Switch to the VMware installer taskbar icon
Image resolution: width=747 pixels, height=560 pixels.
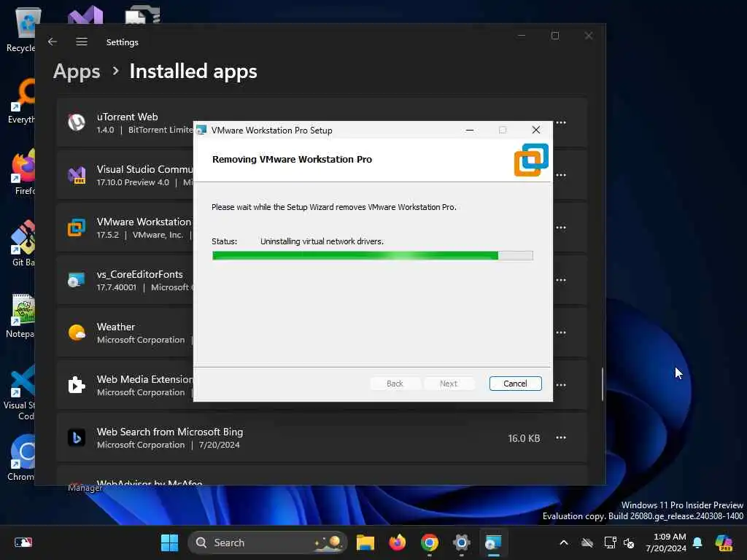point(493,542)
